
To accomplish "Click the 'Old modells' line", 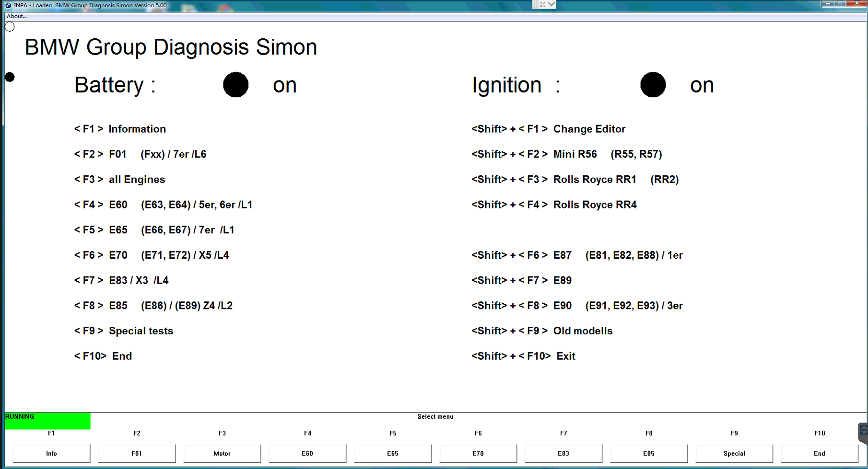I will [542, 331].
